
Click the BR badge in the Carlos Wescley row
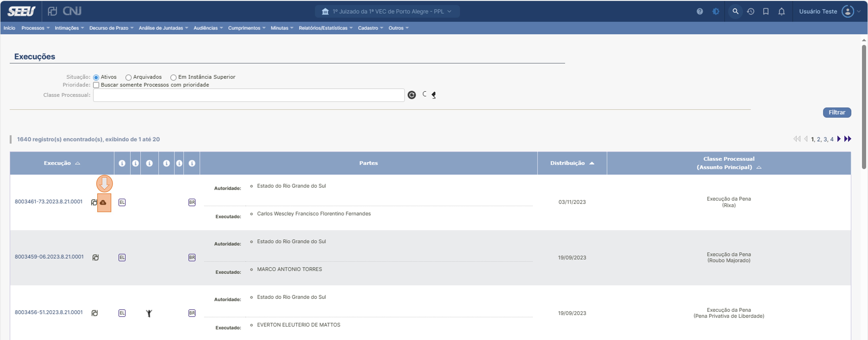[x=192, y=202]
